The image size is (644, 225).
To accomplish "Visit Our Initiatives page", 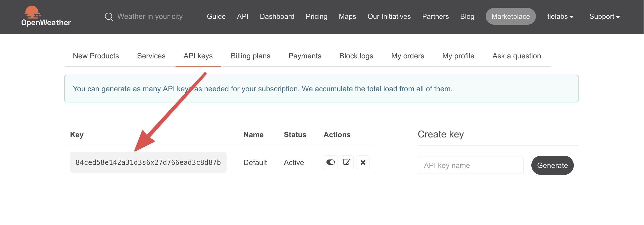I will click(389, 16).
